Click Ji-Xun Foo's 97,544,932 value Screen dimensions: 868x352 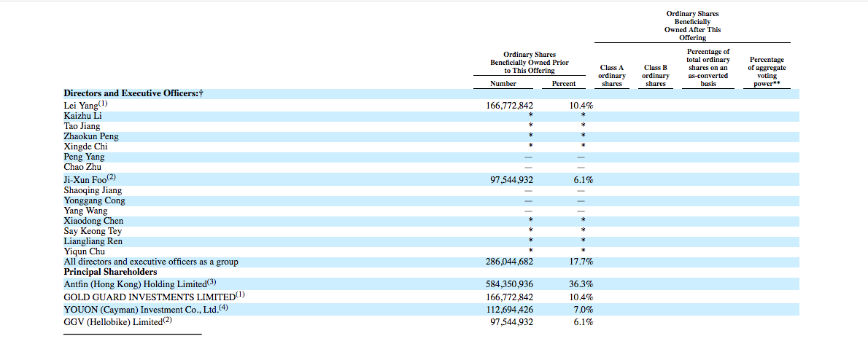click(512, 179)
